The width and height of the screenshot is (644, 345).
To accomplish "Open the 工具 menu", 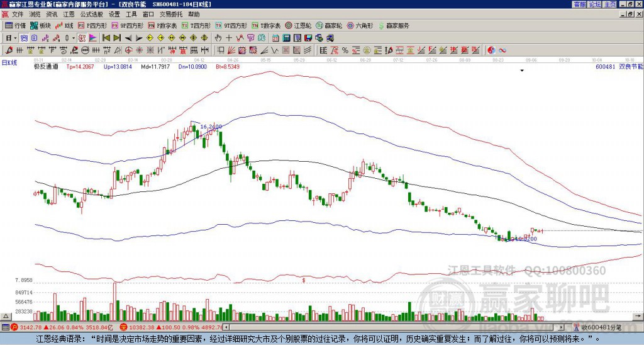I will point(131,14).
